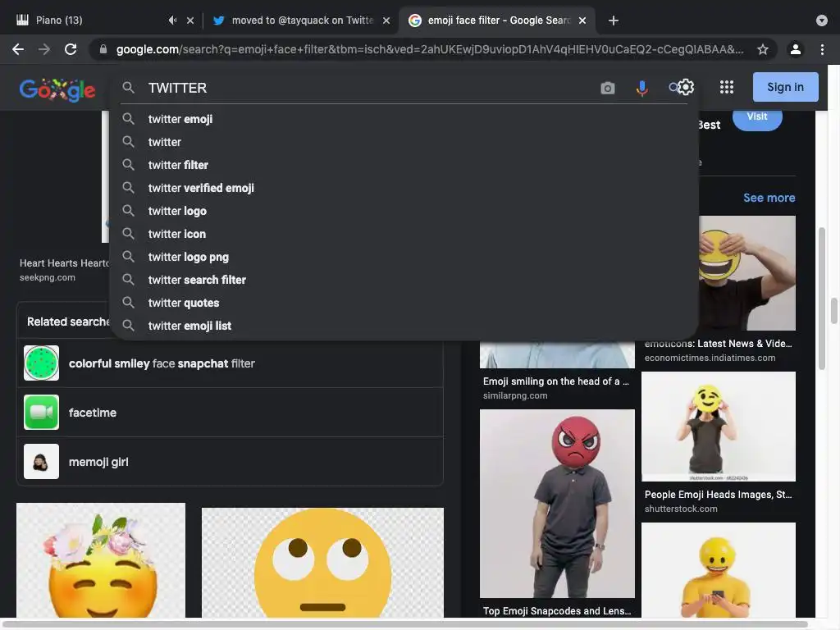Screen dimensions: 840x630
Task: Close the Piano (13) tab
Action: pyautogui.click(x=190, y=21)
